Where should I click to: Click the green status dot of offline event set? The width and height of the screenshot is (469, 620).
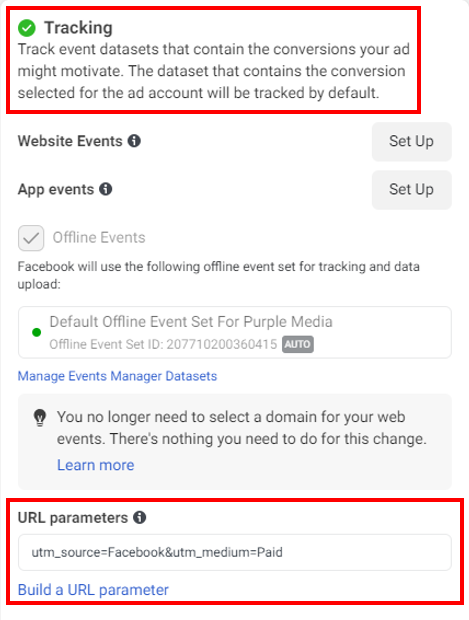[36, 332]
